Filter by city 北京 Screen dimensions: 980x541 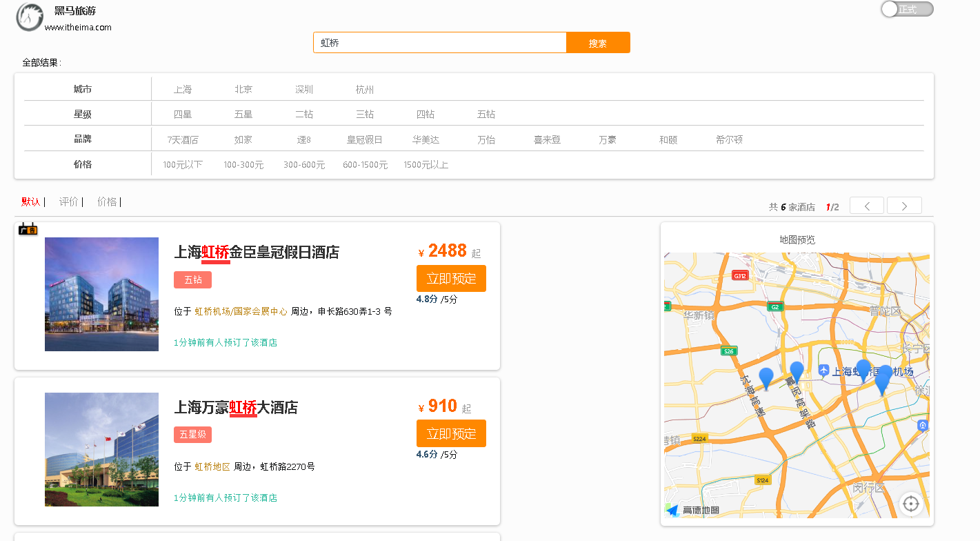coord(243,90)
